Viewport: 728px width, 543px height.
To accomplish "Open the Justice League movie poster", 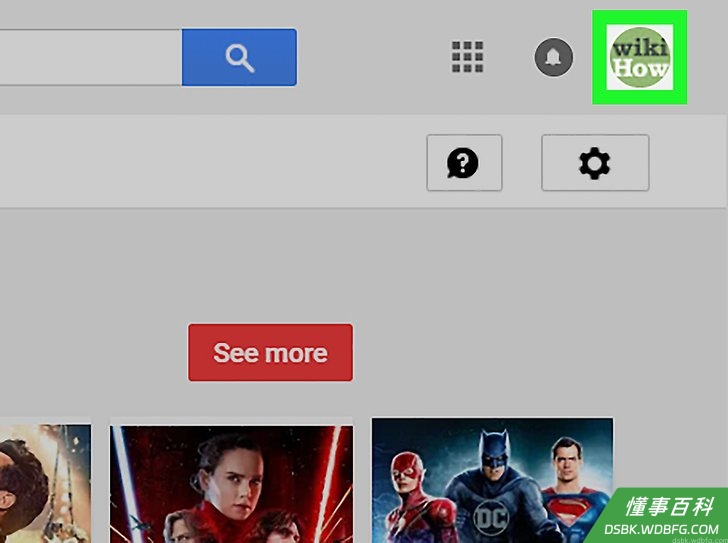I will pos(492,480).
